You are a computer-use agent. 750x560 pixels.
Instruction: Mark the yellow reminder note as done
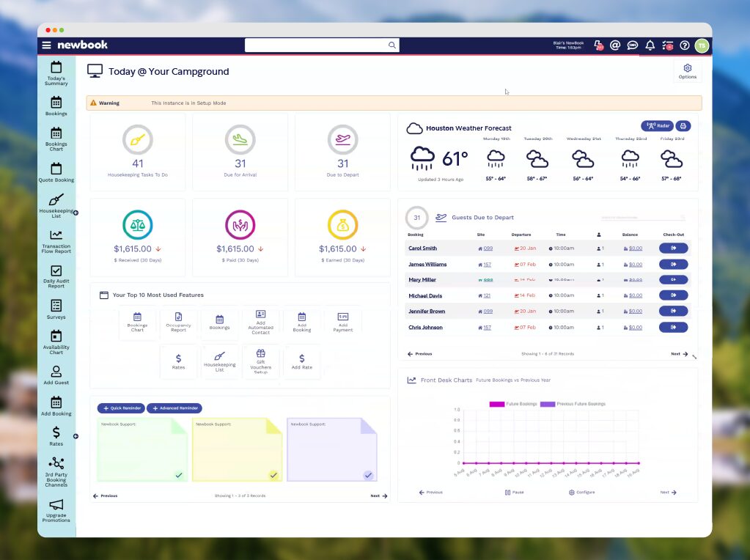point(273,475)
